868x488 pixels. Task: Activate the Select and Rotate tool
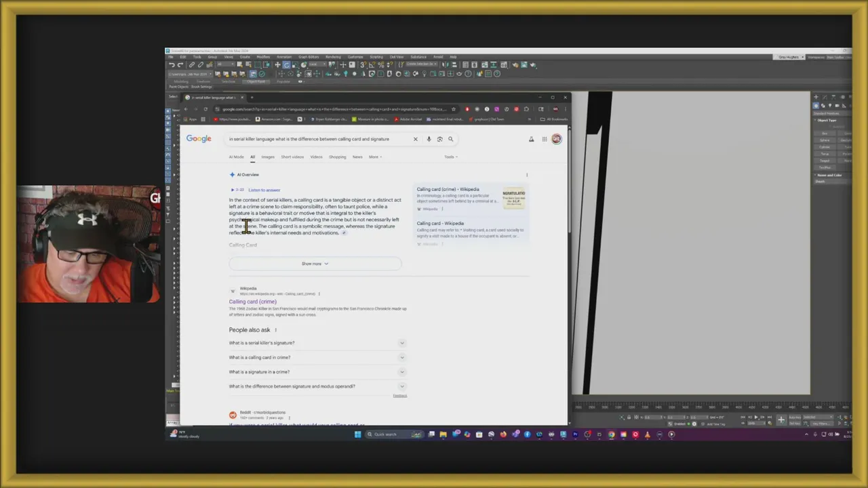[x=286, y=65]
